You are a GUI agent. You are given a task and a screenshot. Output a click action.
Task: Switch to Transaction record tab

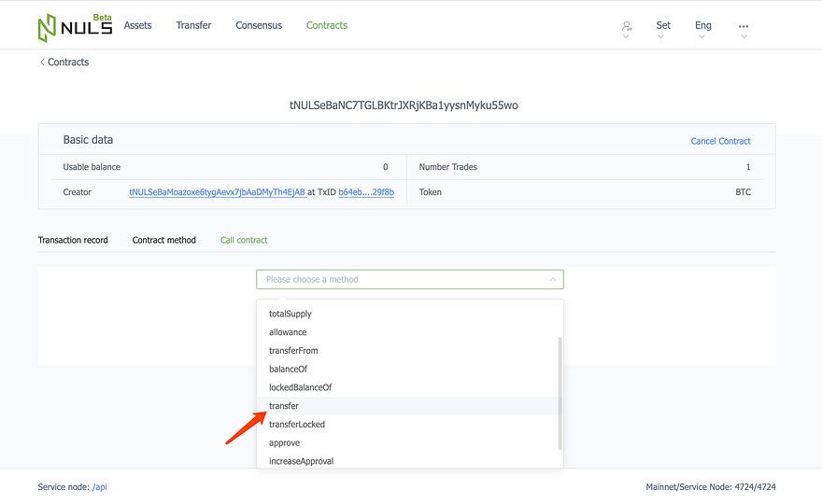tap(73, 240)
